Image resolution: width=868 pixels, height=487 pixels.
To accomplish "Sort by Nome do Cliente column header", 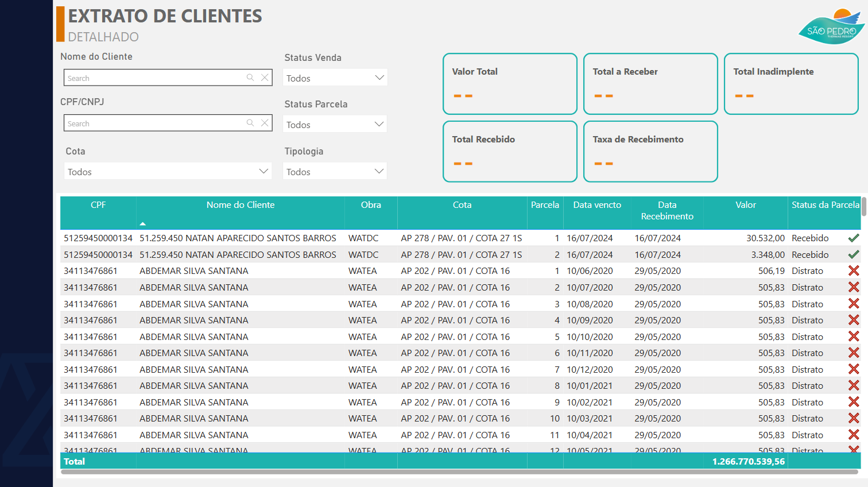I will [x=241, y=205].
